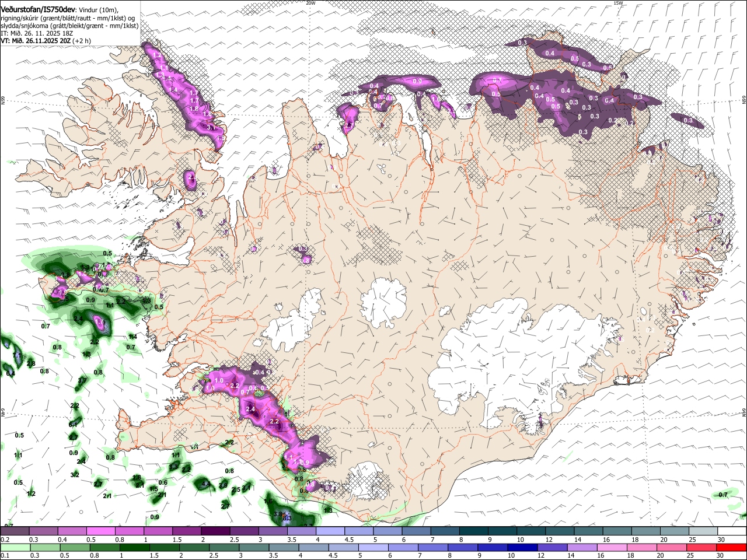The height and width of the screenshot is (560, 747).
Task: Click the coral red rain swatch at 25
Action: tap(702, 547)
